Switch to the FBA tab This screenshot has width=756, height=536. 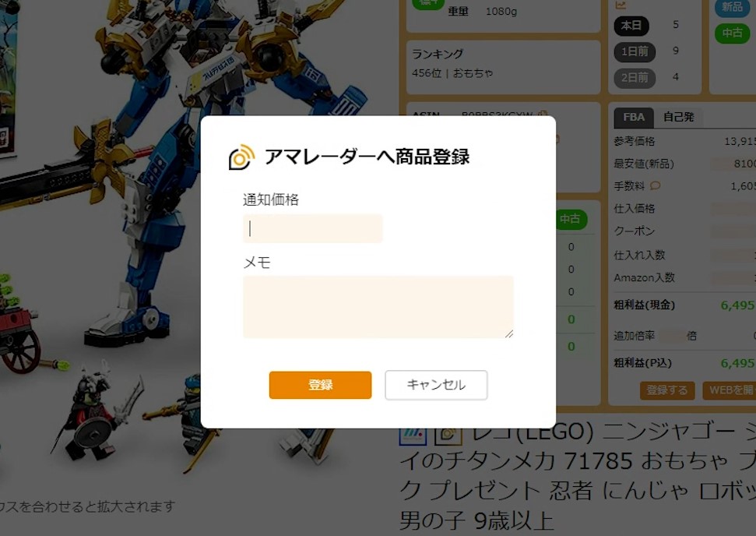634,117
